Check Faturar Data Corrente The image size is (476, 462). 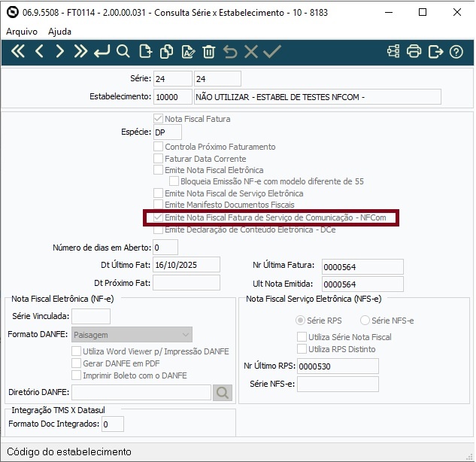tap(158, 159)
